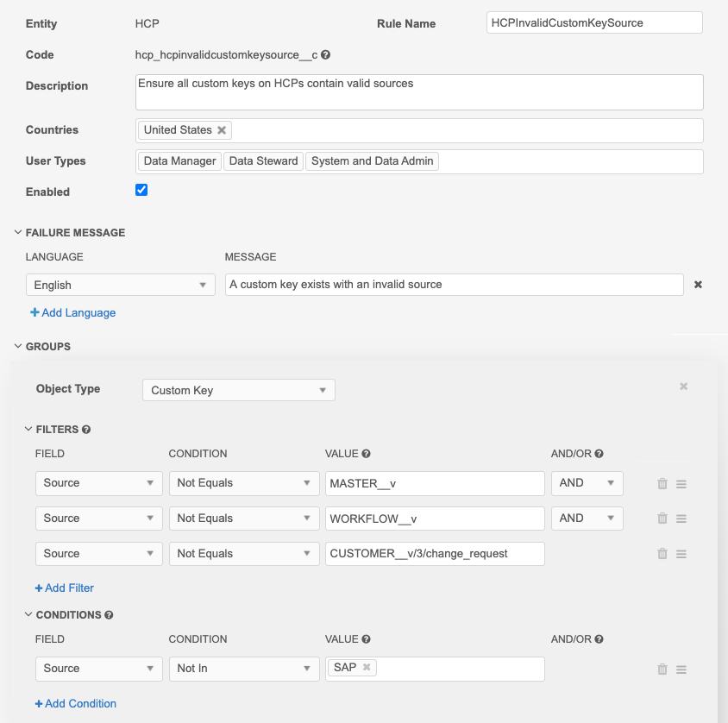Remove the SAP value tag
This screenshot has height=723, width=728.
(367, 668)
